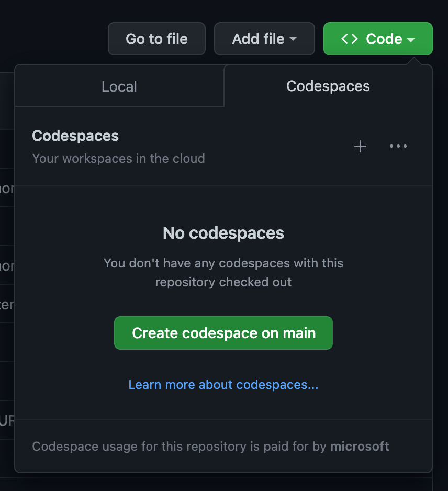The width and height of the screenshot is (448, 491).
Task: Expand the Add file dropdown
Action: click(x=264, y=38)
